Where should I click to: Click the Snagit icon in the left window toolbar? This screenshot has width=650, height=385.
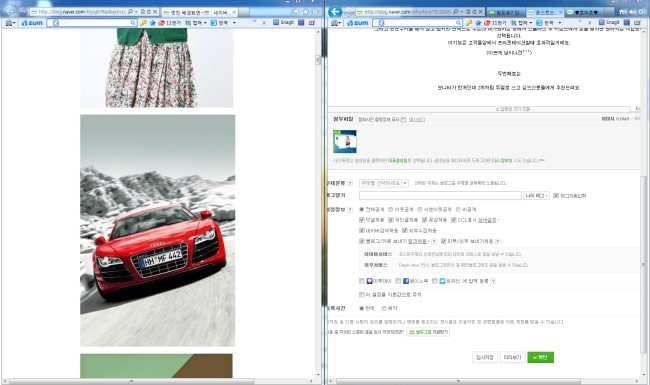284,22
